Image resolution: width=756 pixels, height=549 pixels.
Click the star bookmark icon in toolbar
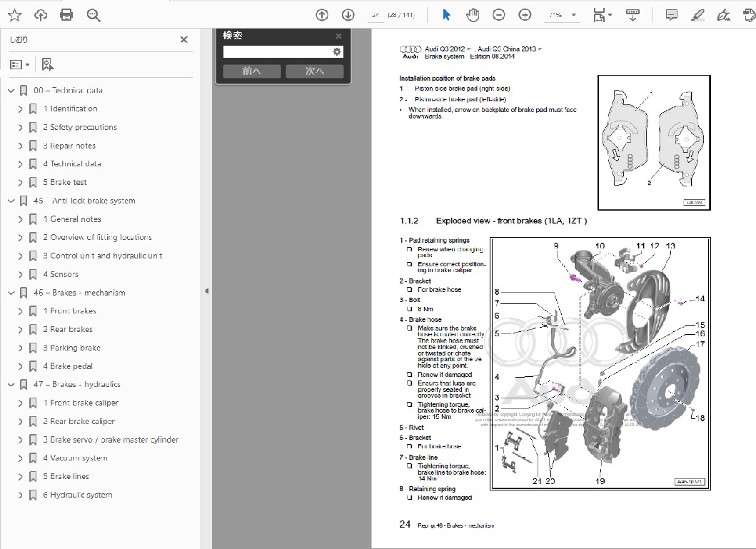coord(15,15)
